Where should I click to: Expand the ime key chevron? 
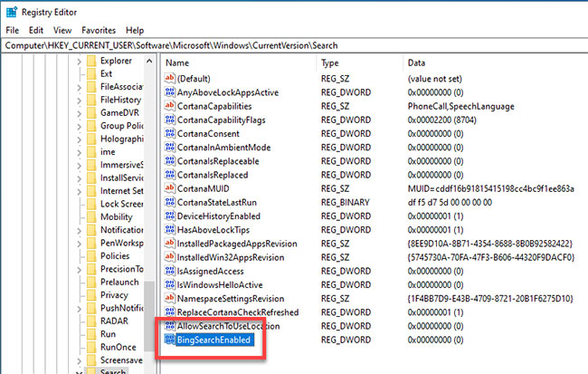79,152
